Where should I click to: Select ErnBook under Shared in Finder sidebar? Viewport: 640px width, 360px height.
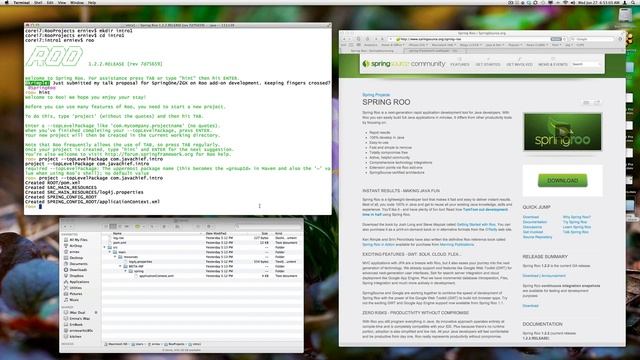click(73, 324)
